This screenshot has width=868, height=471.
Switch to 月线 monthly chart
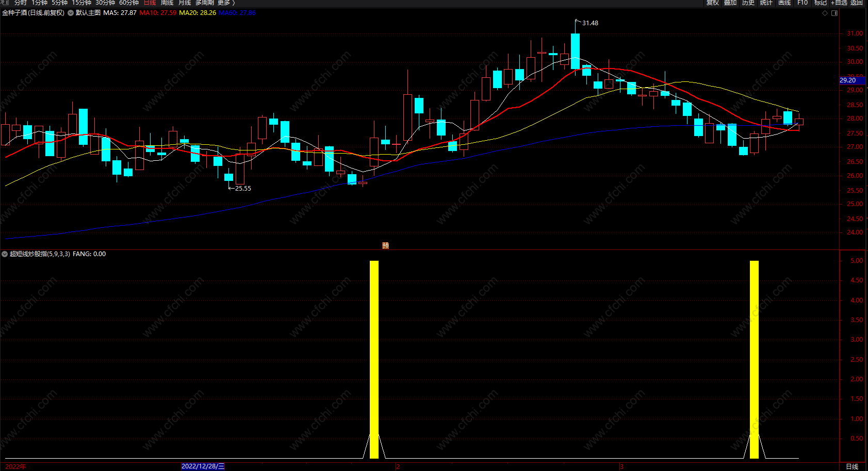(x=185, y=3)
